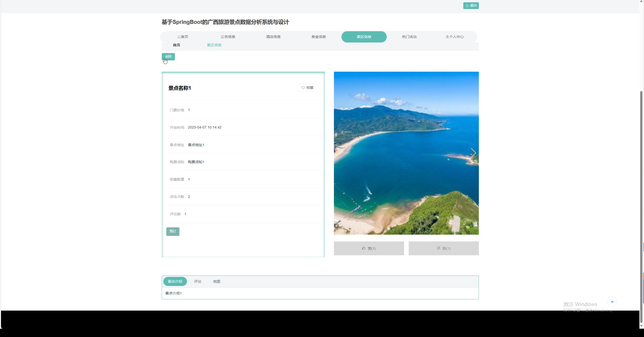Click the heart favorite (收藏) icon
644x337 pixels.
[x=303, y=88]
